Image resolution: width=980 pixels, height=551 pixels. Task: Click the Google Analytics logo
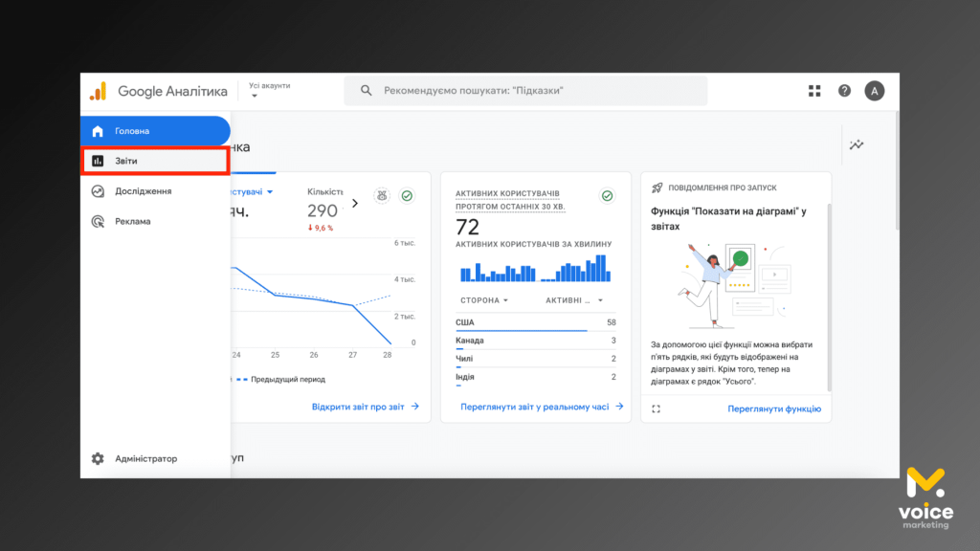tap(99, 91)
